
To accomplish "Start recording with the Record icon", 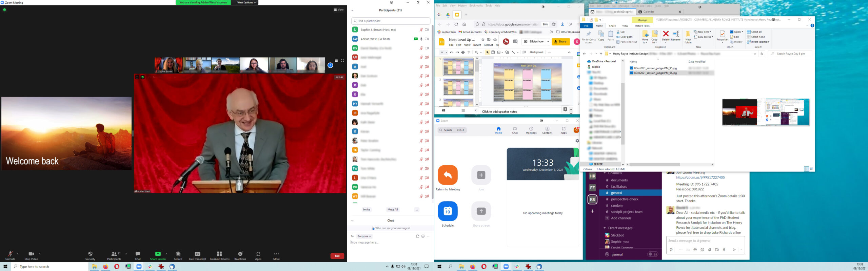I will coord(178,254).
